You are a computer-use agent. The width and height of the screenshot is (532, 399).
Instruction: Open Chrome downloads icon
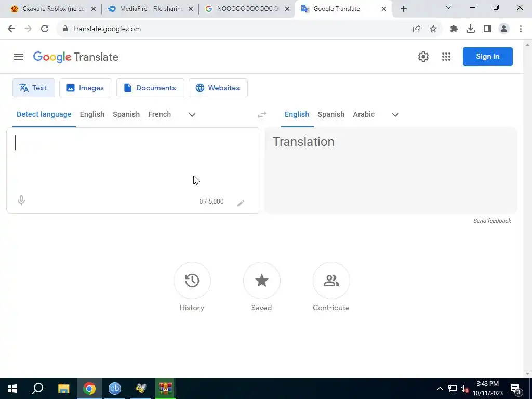[471, 29]
